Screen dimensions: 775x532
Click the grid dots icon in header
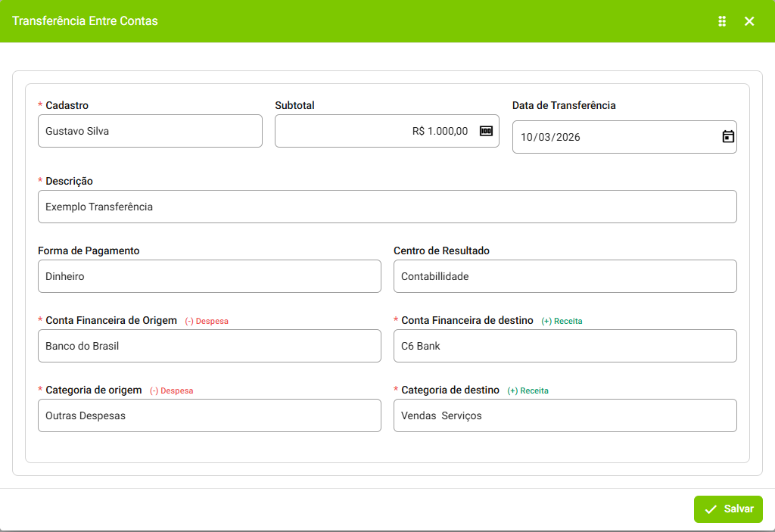pos(722,21)
